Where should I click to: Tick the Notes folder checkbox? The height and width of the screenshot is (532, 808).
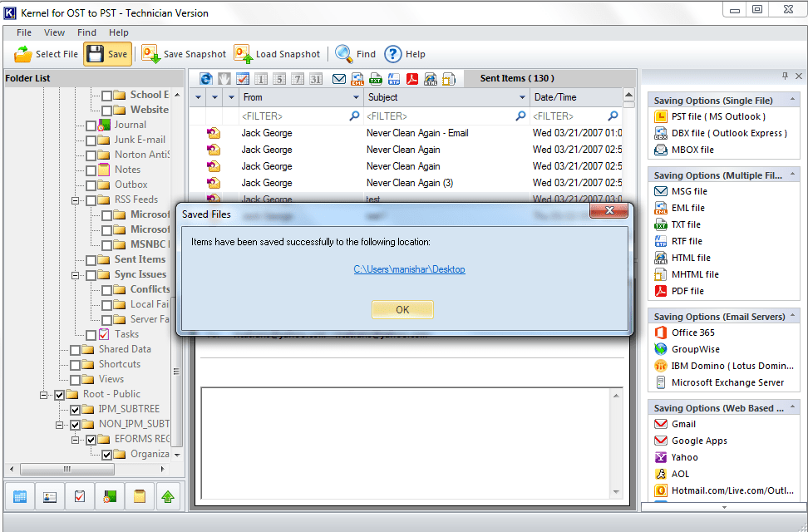[x=91, y=170]
